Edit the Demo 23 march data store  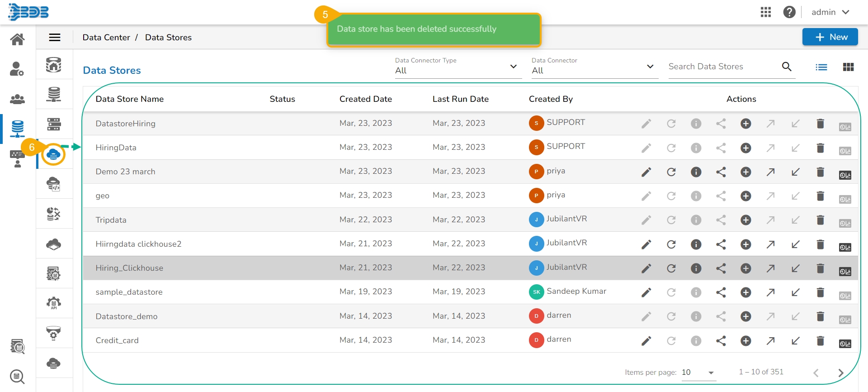[x=646, y=172]
